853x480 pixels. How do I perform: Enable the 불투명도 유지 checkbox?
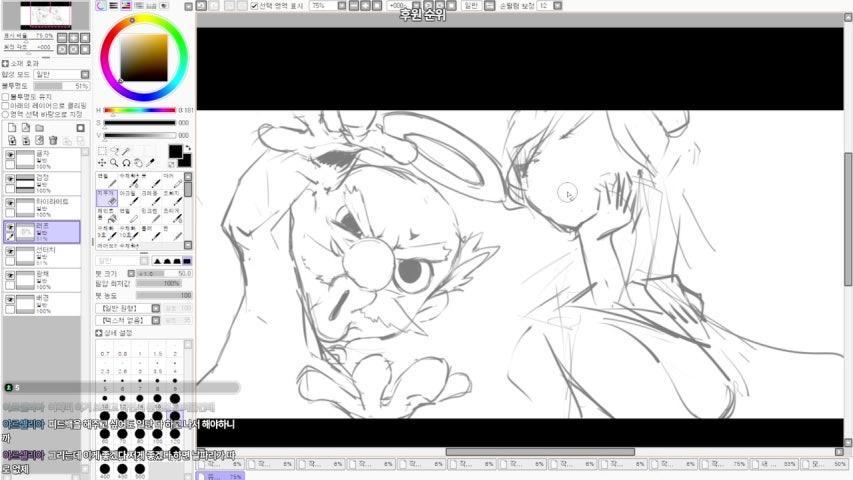[x=5, y=97]
